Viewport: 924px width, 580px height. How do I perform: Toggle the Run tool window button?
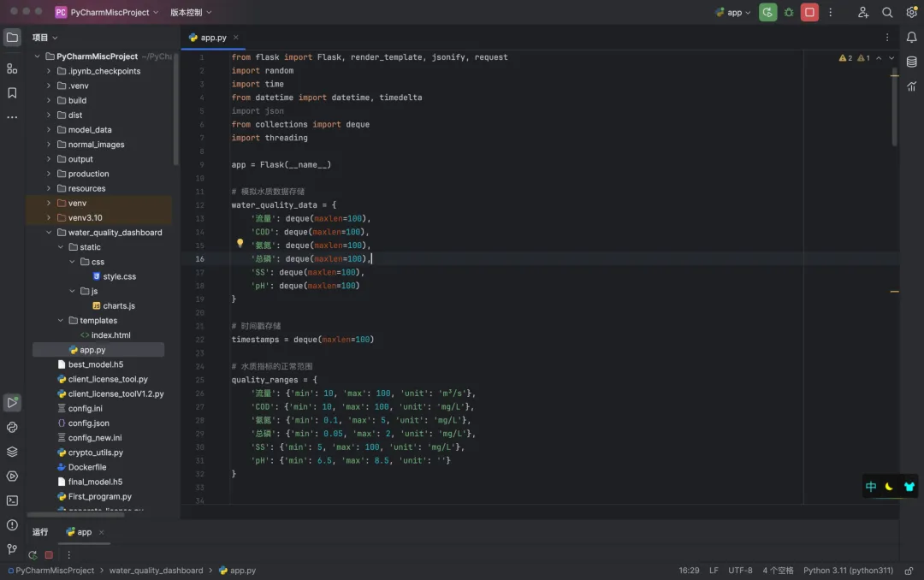[x=12, y=402]
